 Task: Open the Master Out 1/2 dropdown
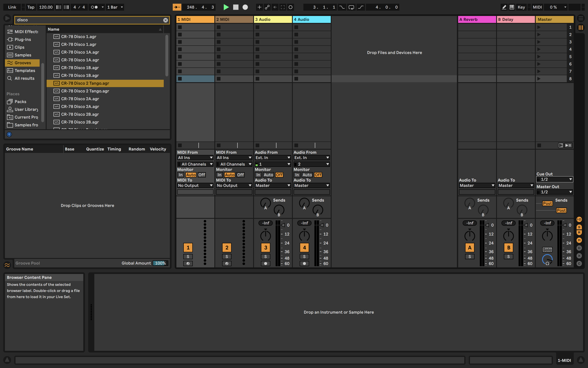point(555,192)
